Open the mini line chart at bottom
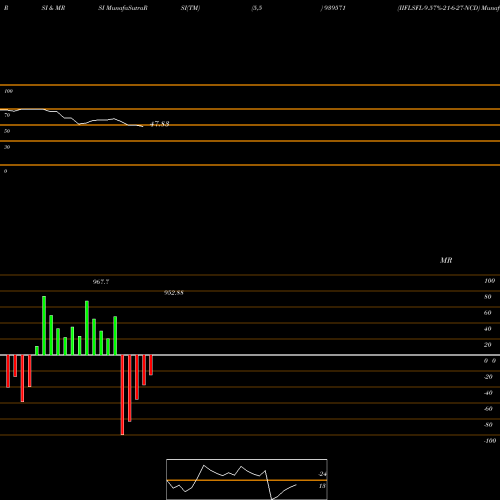 [247, 479]
